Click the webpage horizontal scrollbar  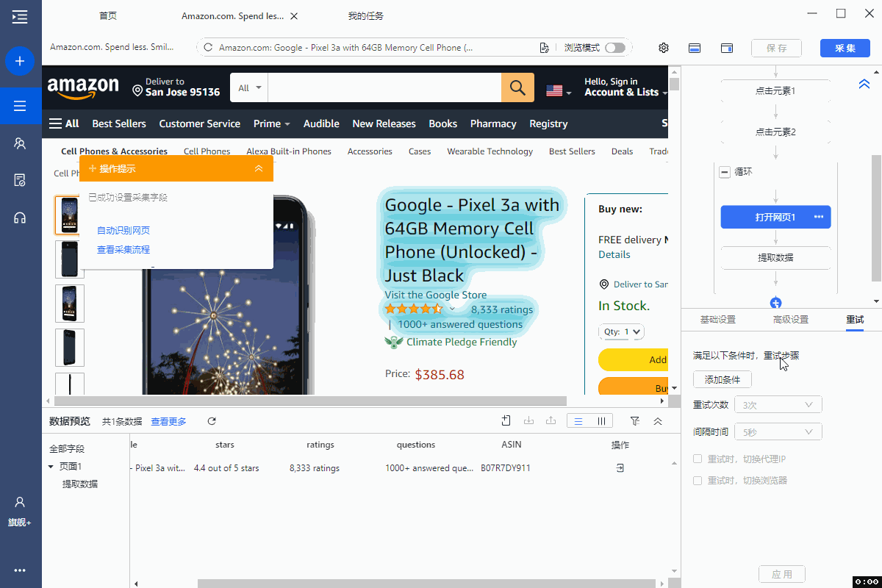[x=312, y=401]
